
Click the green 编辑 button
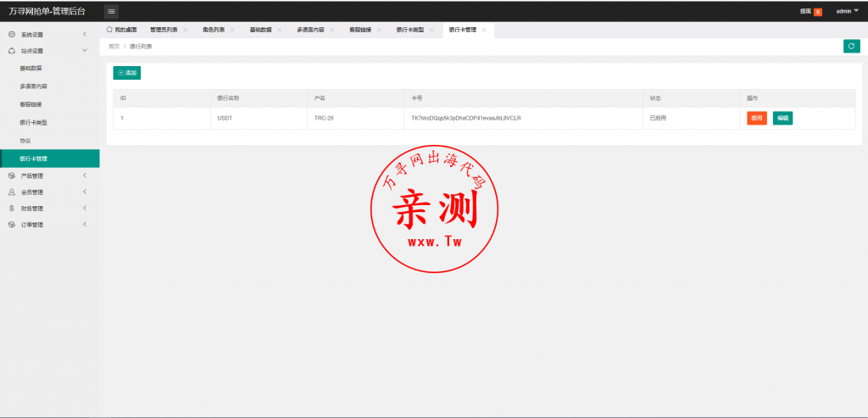click(782, 118)
